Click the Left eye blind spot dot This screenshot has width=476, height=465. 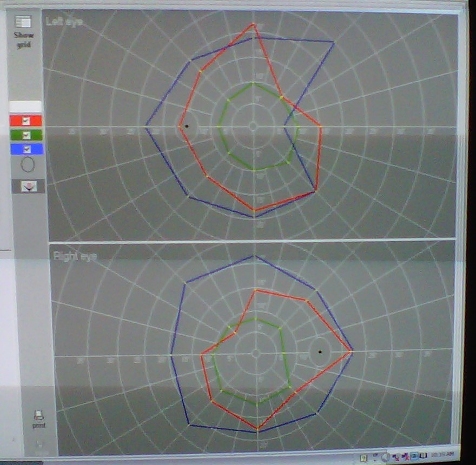187,126
